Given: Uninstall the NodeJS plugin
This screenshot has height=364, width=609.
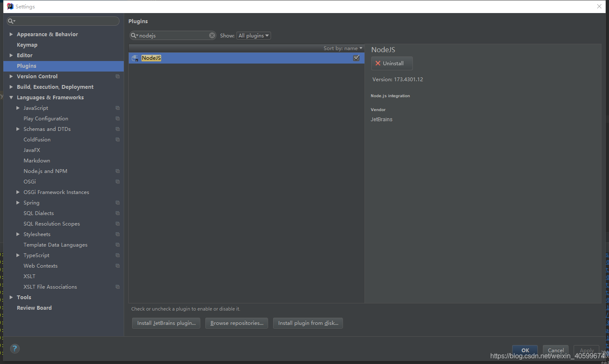Looking at the screenshot, I should click(x=392, y=63).
